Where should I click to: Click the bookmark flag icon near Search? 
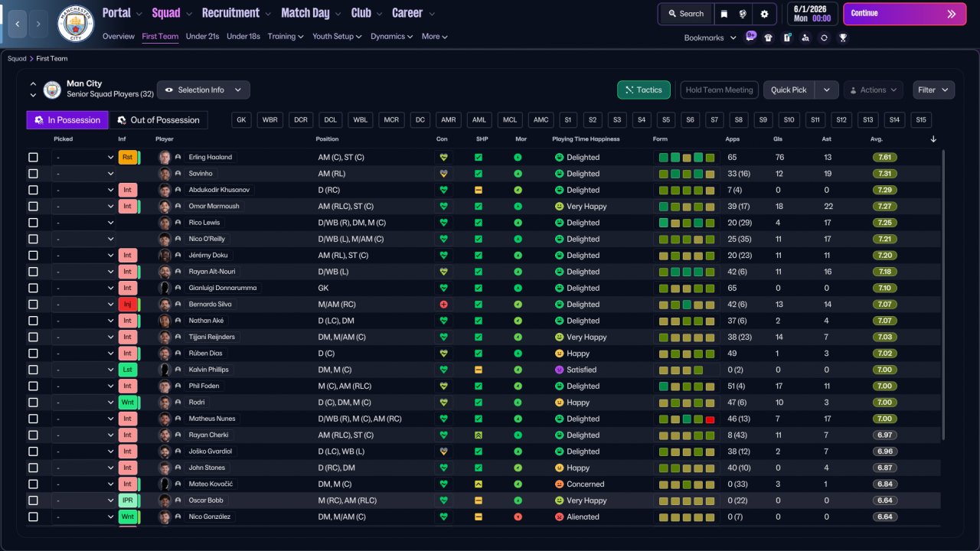click(x=724, y=14)
